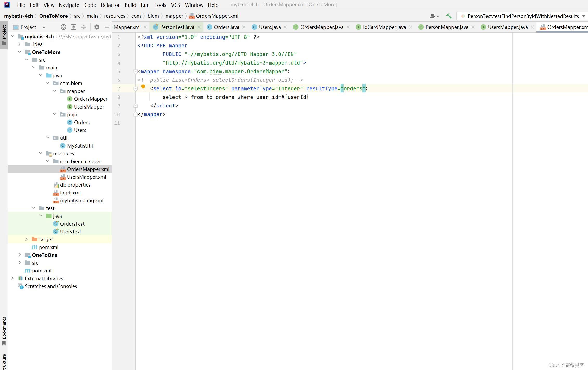Click the OneToMore breadcrumb in navigation bar

[53, 16]
